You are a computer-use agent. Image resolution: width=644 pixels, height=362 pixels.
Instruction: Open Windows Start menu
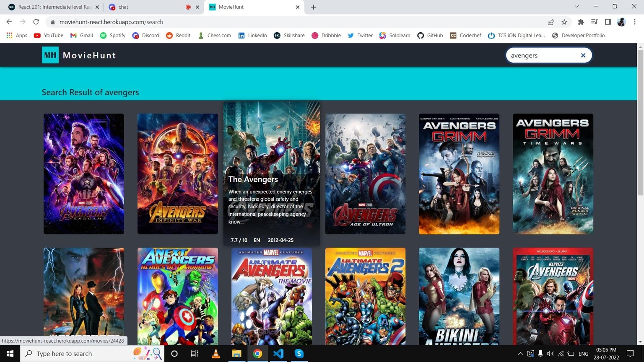(10, 354)
